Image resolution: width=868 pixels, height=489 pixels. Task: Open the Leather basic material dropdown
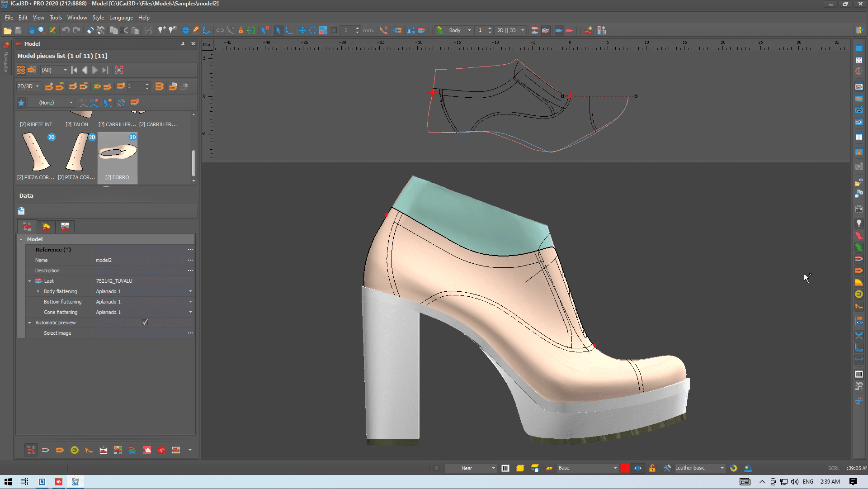tap(722, 468)
